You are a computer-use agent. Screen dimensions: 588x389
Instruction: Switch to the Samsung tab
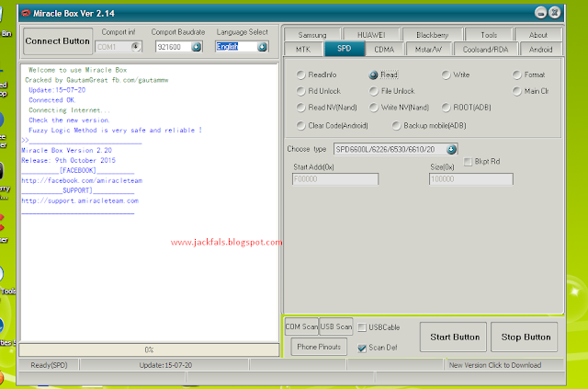click(312, 35)
